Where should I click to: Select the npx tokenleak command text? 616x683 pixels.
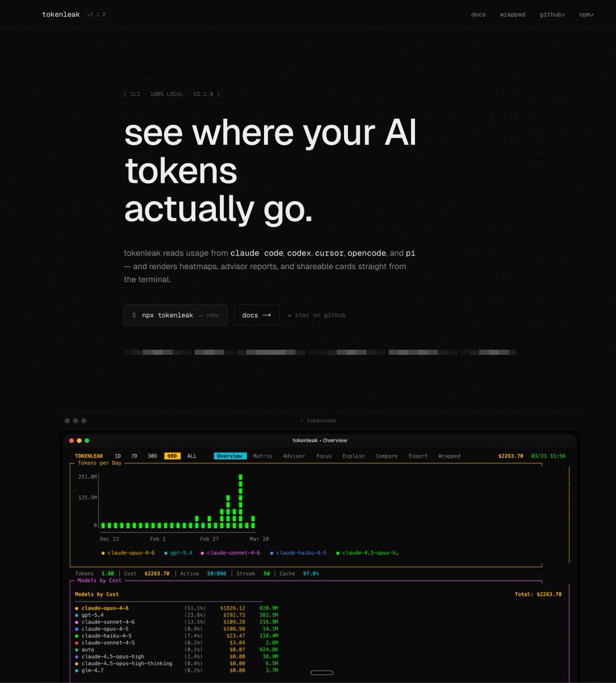click(167, 315)
